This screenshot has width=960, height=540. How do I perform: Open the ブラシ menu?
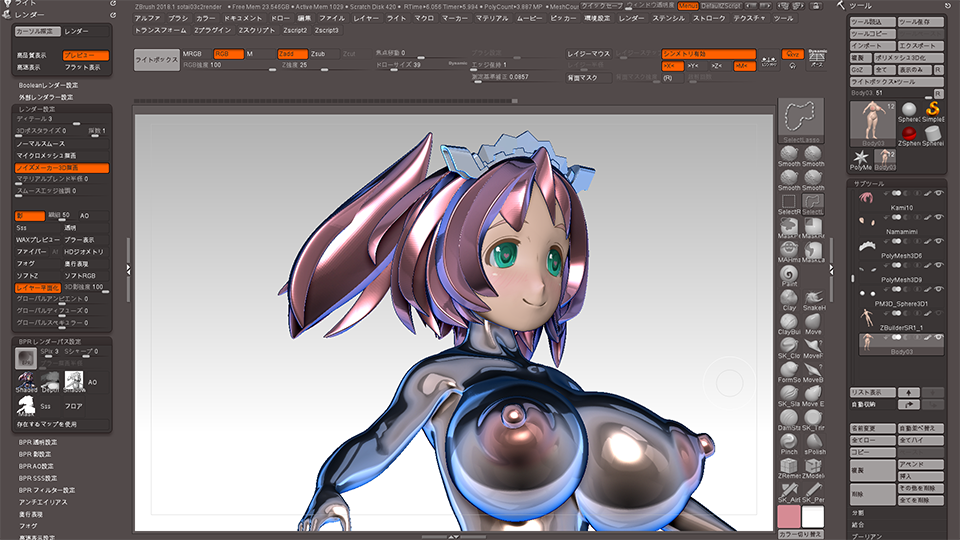pyautogui.click(x=178, y=18)
